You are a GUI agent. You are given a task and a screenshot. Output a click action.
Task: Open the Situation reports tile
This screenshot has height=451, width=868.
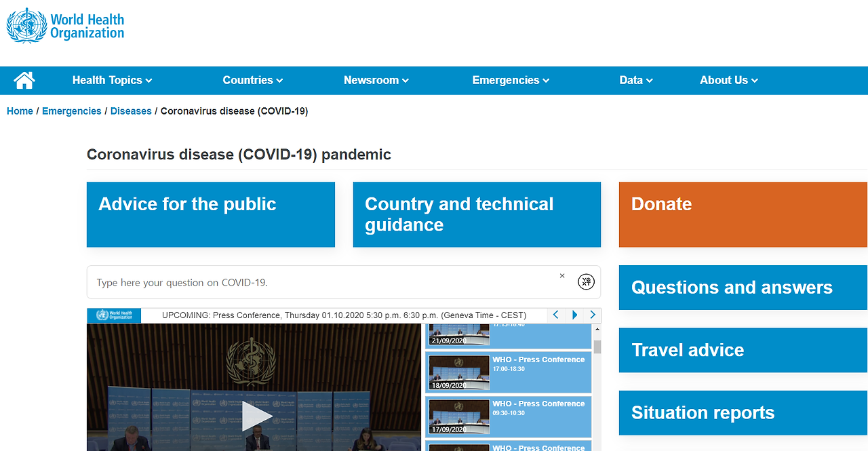pyautogui.click(x=743, y=413)
